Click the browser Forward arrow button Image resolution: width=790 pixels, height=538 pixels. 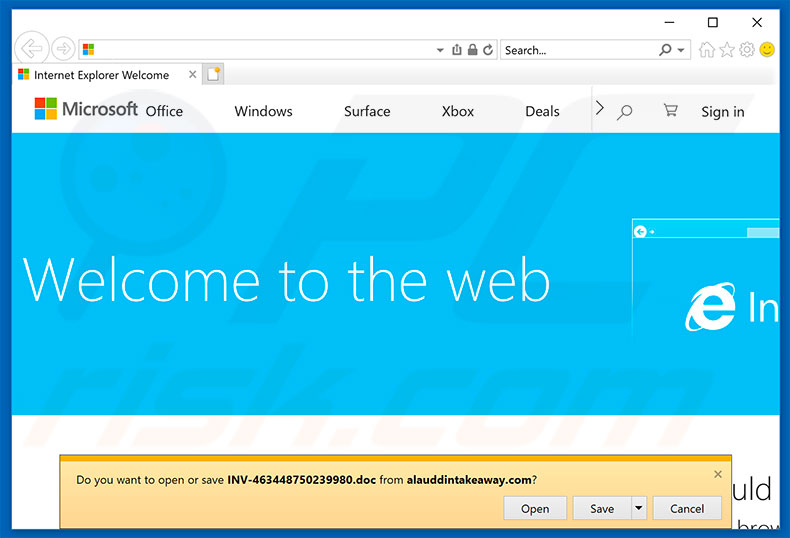click(x=63, y=49)
